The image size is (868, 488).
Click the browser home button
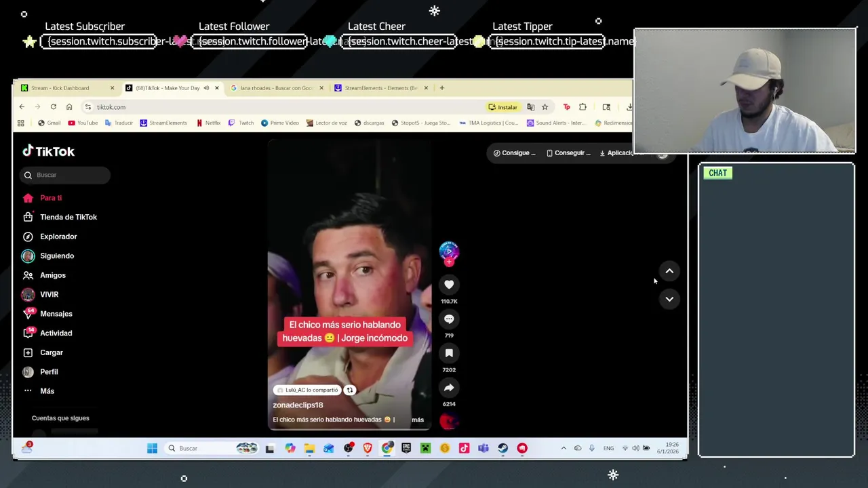[69, 107]
